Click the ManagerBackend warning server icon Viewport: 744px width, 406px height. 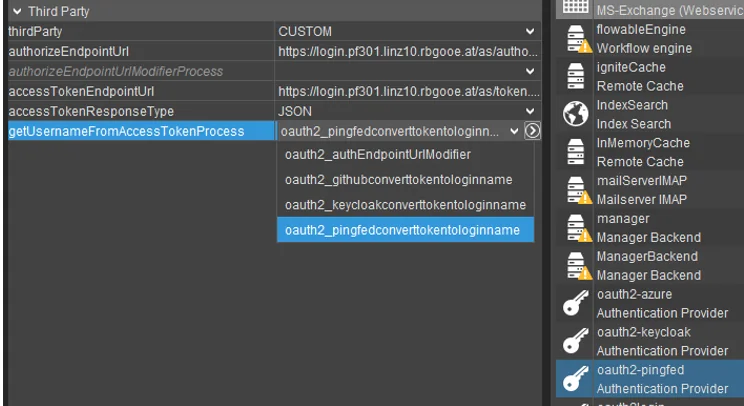click(578, 266)
